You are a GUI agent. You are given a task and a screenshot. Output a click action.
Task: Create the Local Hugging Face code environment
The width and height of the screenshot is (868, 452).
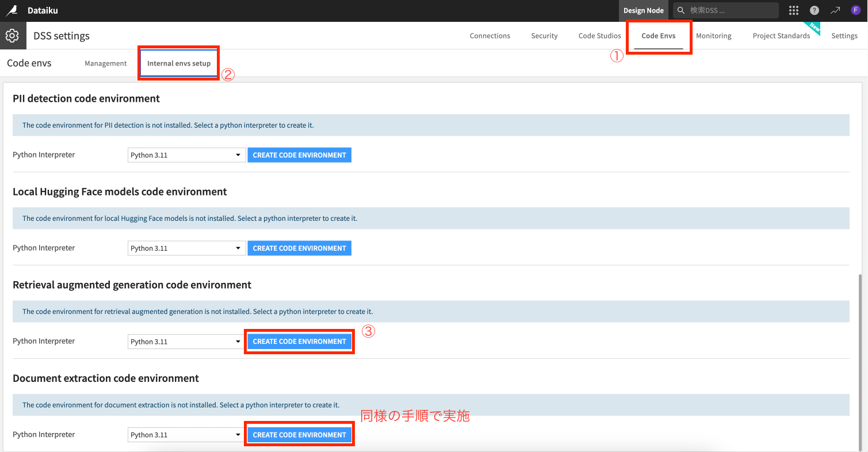point(299,248)
